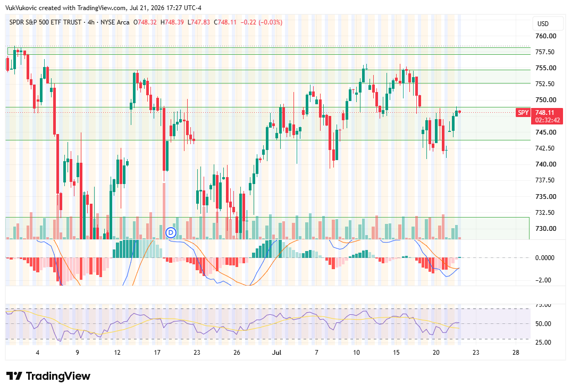
Task: Click the NYSE Arca exchange label
Action: 115,22
